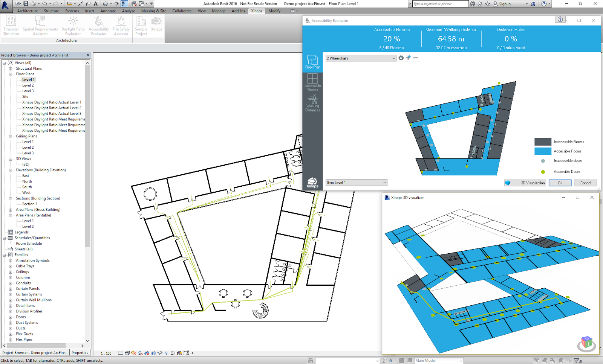Toggle shadows in the view control bar

(140, 353)
